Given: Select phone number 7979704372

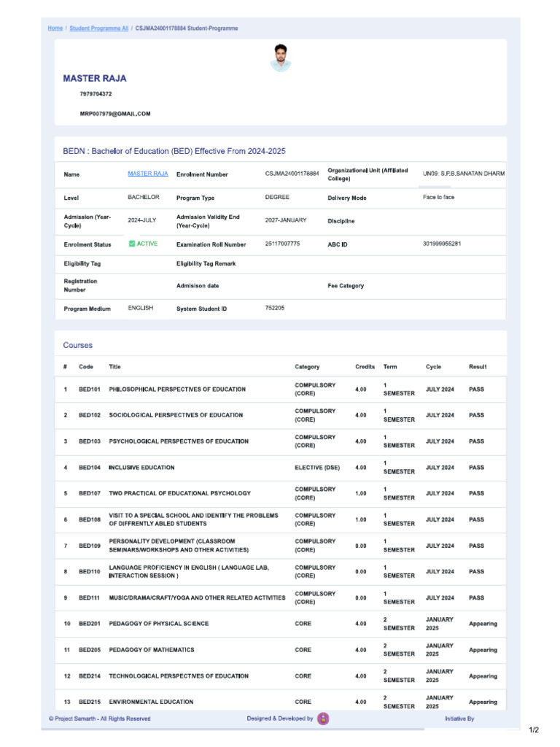Looking at the screenshot, I should 96,94.
